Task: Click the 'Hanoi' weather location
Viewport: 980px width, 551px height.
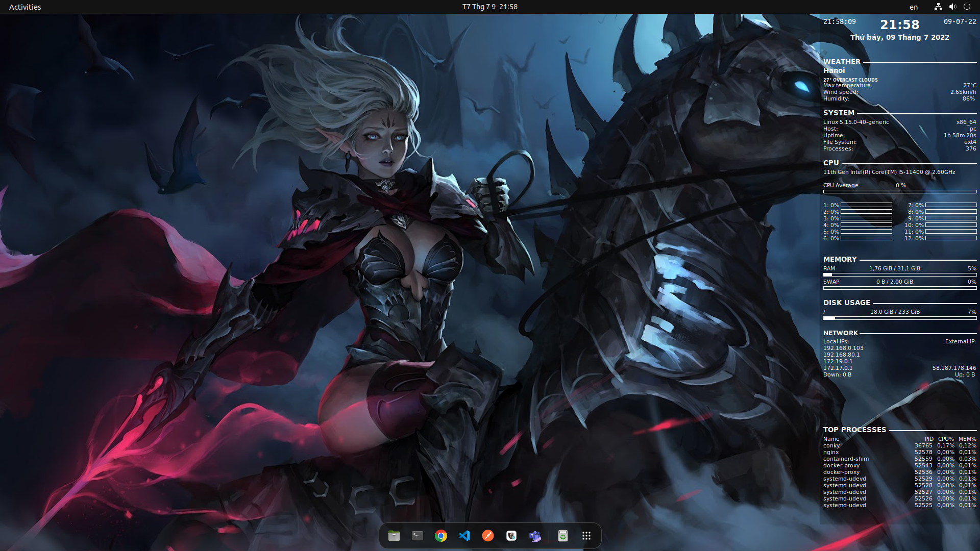Action: click(834, 70)
